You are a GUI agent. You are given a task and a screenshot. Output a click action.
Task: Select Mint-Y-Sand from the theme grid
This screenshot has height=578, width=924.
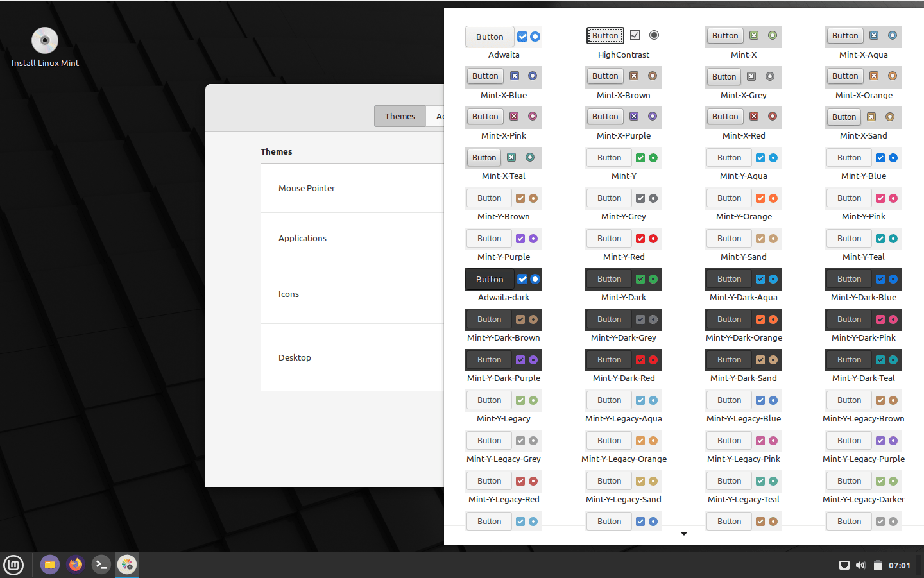pyautogui.click(x=744, y=245)
